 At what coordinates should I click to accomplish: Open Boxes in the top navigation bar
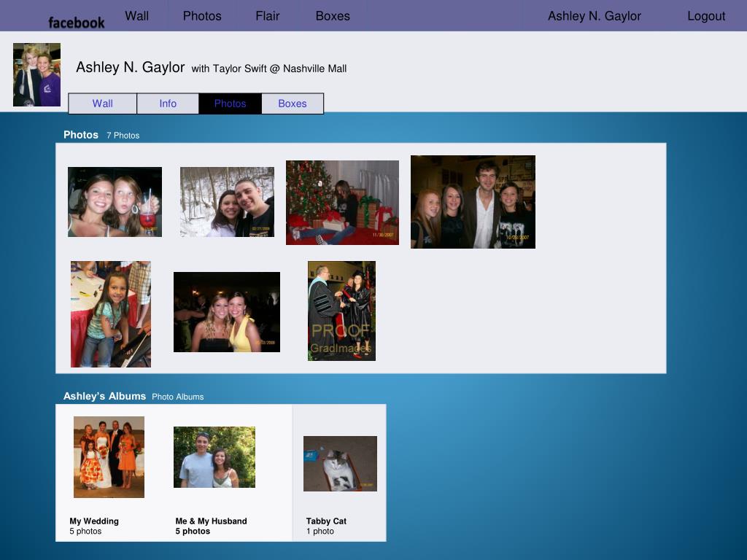333,16
